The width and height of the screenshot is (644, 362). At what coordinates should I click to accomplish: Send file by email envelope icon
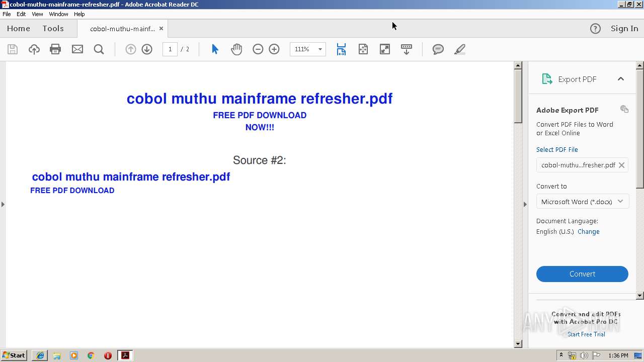[x=77, y=49]
